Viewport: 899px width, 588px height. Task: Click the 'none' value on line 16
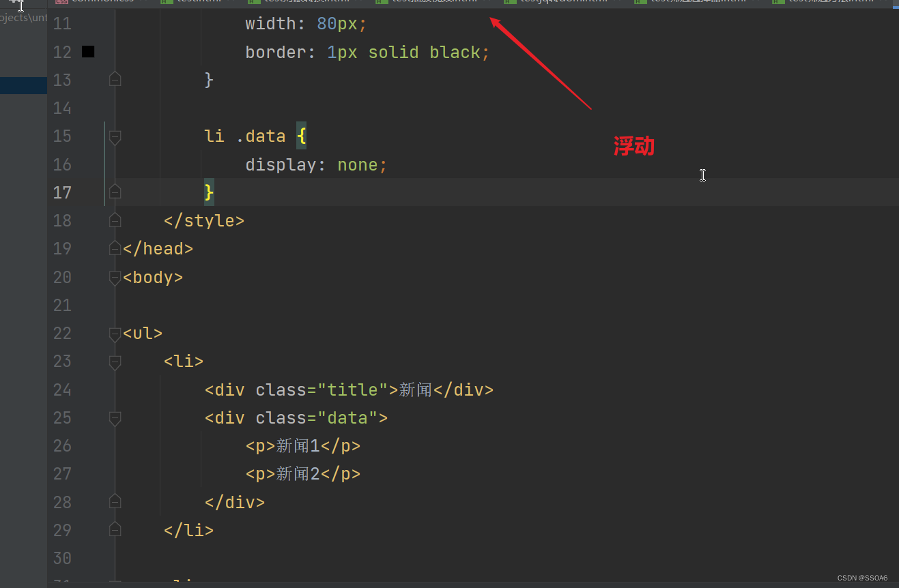[358, 164]
